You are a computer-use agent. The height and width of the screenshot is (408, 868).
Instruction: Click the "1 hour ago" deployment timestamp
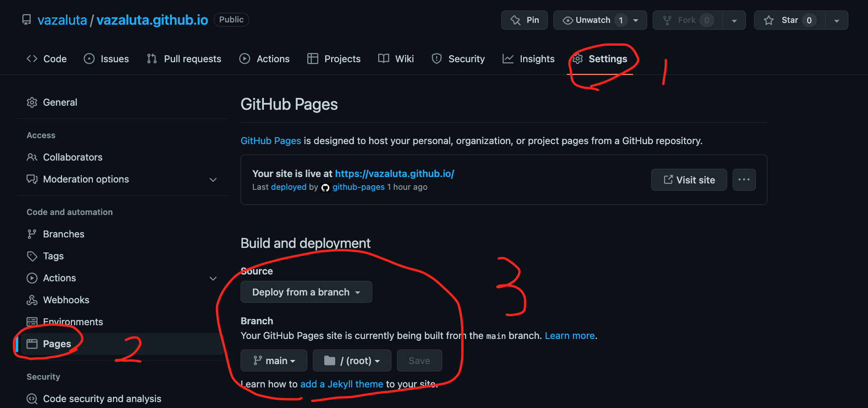(x=407, y=187)
